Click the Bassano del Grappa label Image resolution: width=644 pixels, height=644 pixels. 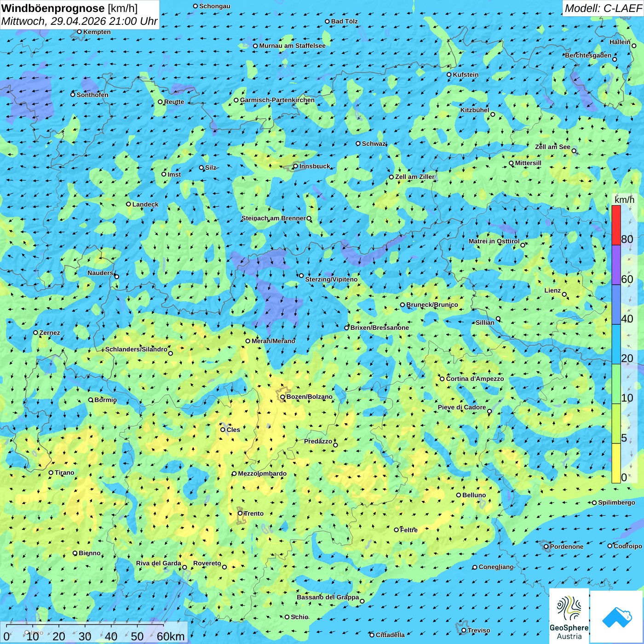click(x=328, y=597)
